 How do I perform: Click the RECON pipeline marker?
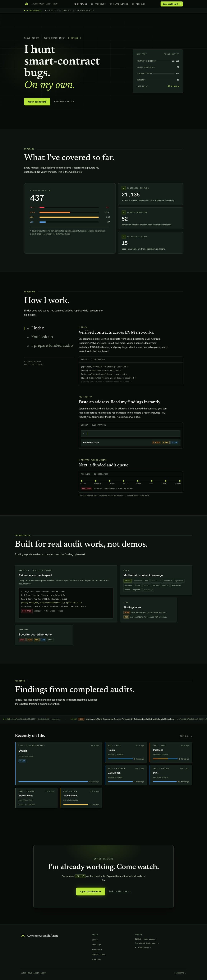(82, 481)
